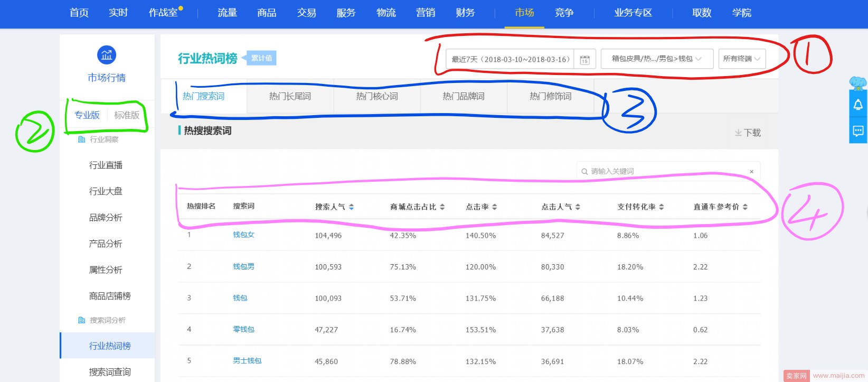Sort by 直通车参考价 arrows
868x382 pixels.
(x=745, y=207)
